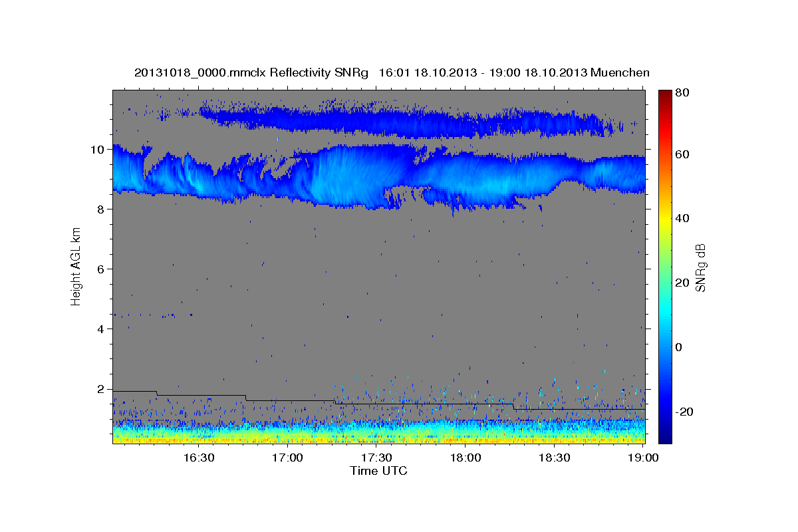Click the height tick label 6
Viewport: 798px width, 532px height.
click(102, 269)
